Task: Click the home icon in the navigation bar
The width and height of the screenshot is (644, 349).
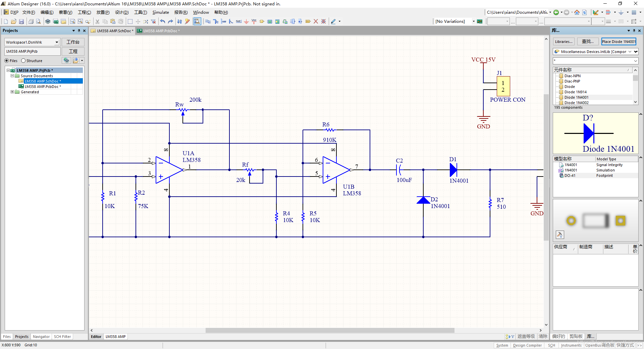Action: point(577,12)
